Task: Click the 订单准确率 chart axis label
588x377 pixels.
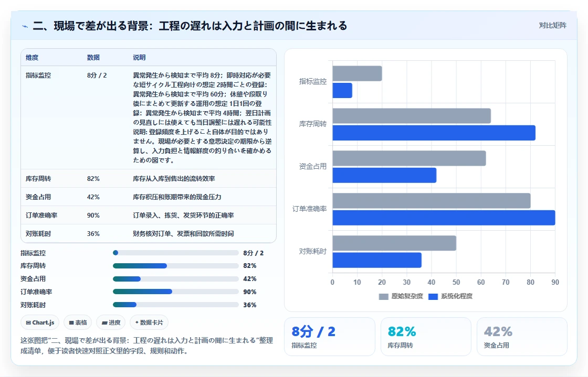Action: click(310, 209)
